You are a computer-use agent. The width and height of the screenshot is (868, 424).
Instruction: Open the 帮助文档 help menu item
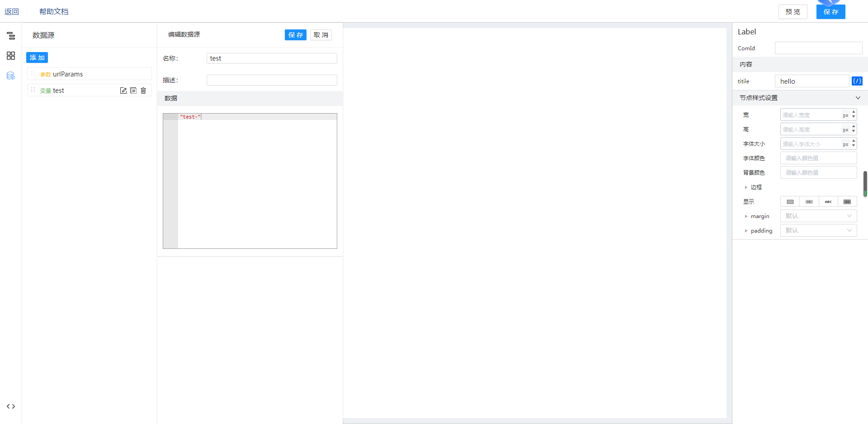tap(54, 11)
